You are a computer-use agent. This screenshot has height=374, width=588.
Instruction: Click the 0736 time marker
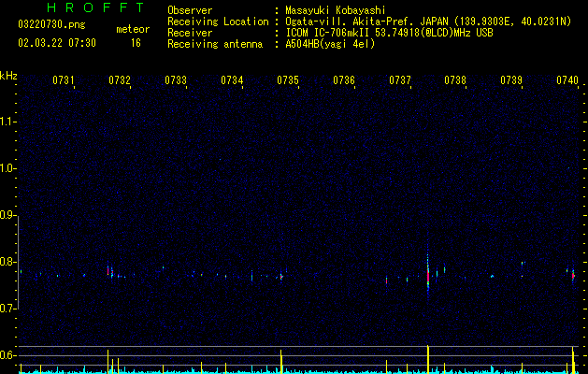coord(344,79)
